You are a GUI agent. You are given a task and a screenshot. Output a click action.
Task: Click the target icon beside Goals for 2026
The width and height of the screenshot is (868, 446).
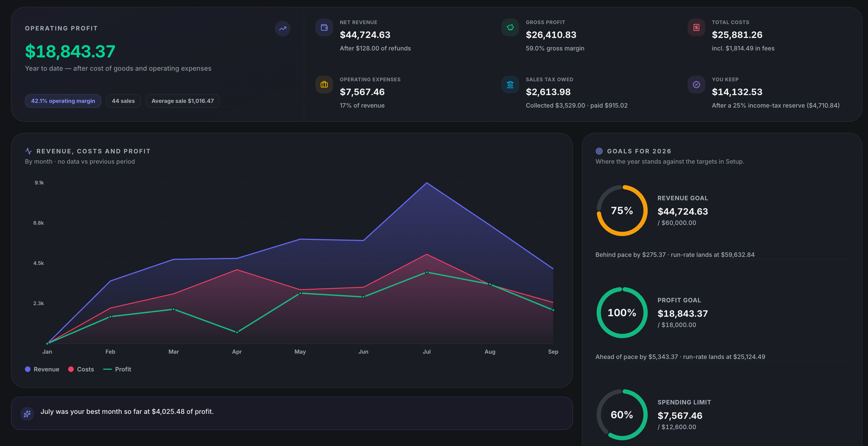coord(599,151)
